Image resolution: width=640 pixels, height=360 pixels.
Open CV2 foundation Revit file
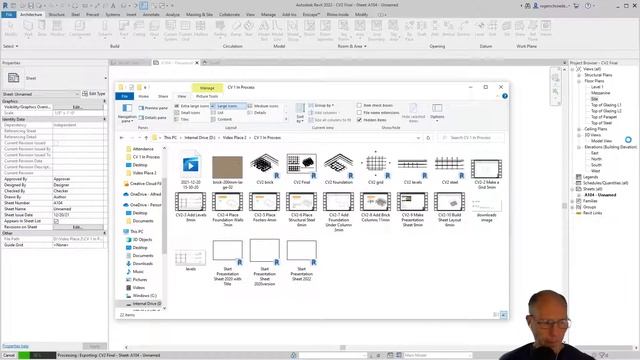[339, 169]
